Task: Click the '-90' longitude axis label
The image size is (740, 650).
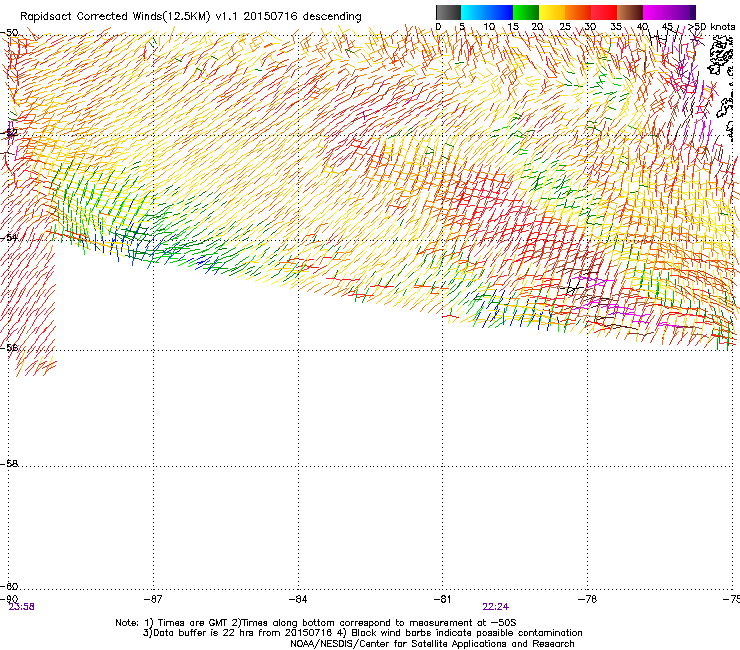Action: 9,598
